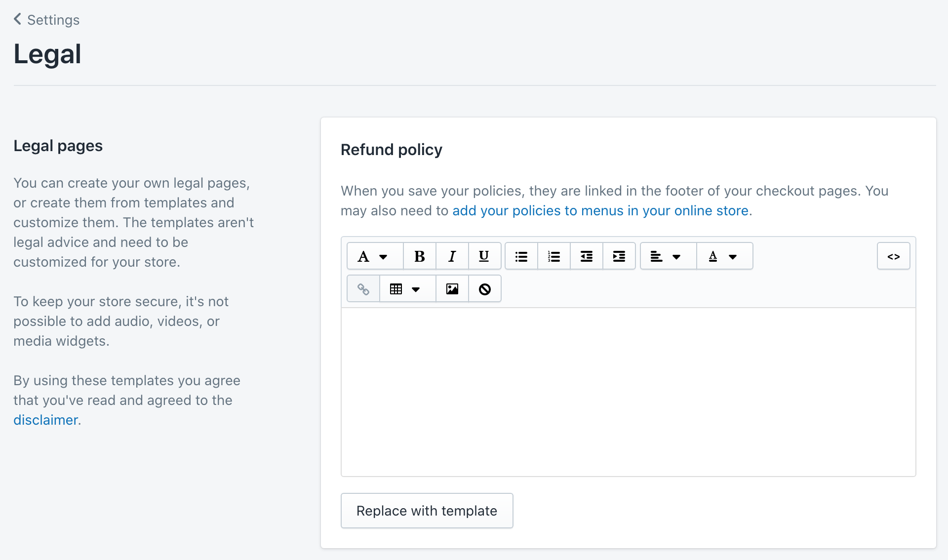Insert a numbered list

[x=553, y=256]
